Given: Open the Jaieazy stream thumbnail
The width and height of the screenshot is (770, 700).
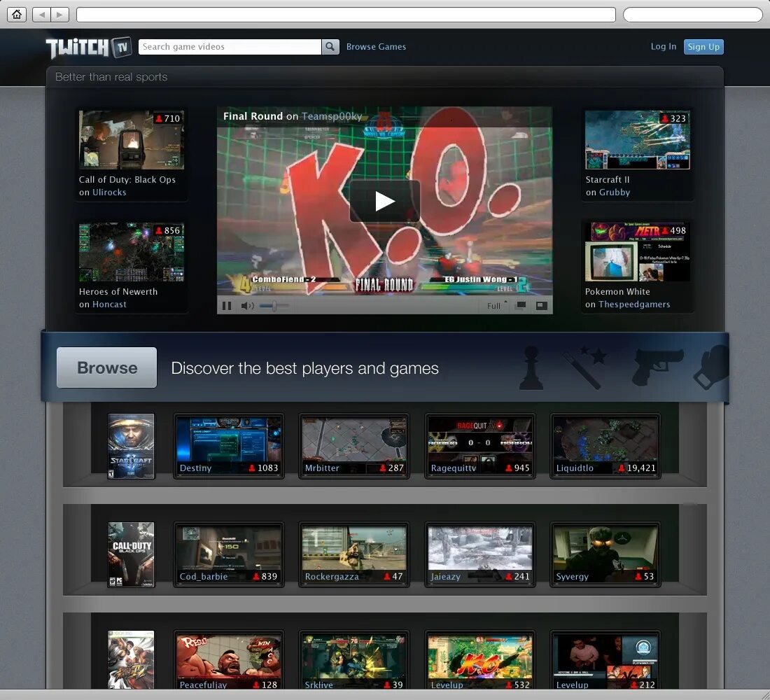Looking at the screenshot, I should coord(479,554).
